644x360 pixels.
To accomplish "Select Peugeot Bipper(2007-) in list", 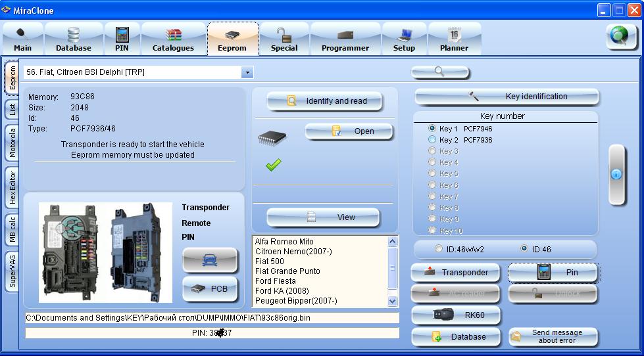I will pos(296,300).
